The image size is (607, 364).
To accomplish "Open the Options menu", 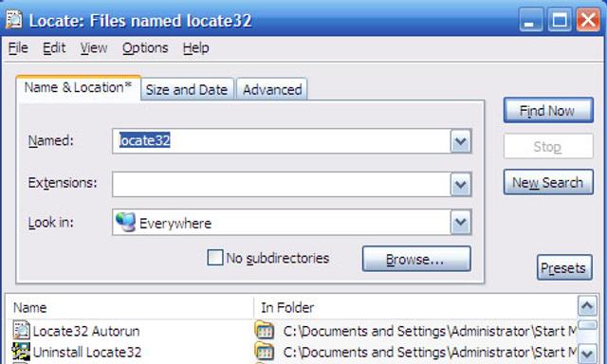I will click(x=145, y=48).
